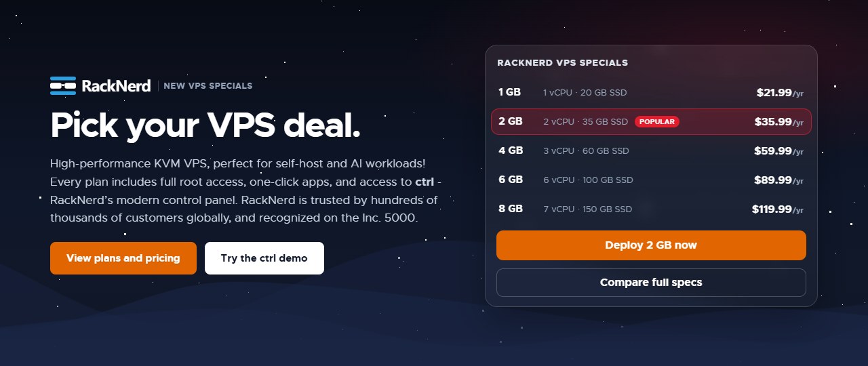Click the RackNerd server logo icon
The width and height of the screenshot is (868, 366).
pyautogui.click(x=63, y=85)
